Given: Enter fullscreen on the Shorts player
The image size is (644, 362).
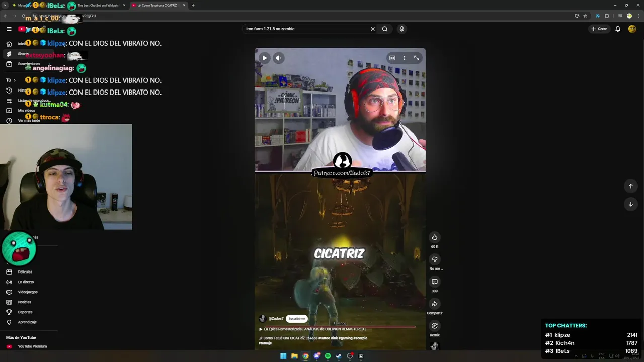Looking at the screenshot, I should point(417,58).
